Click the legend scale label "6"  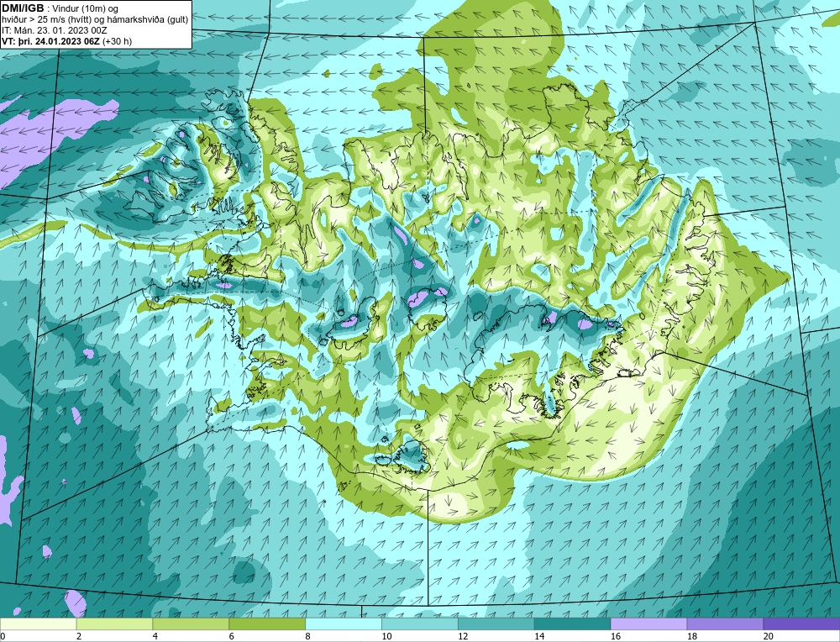pos(232,636)
